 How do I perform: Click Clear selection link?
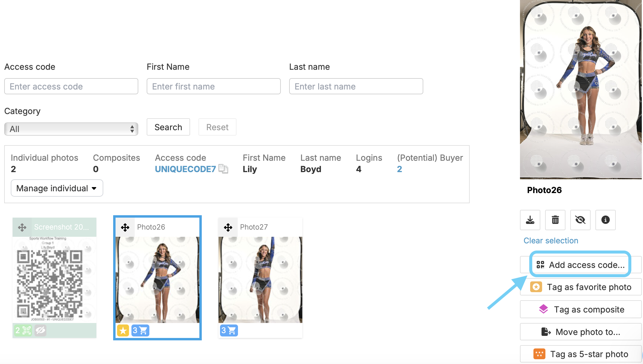click(551, 241)
